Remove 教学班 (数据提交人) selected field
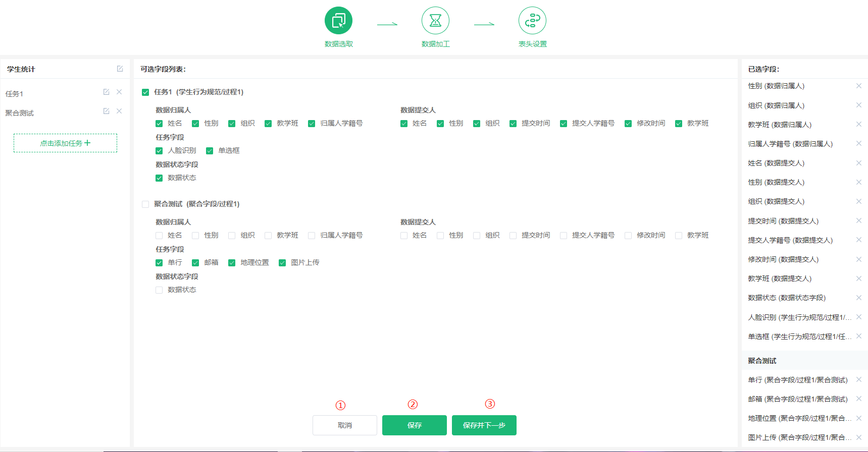Viewport: 868px width, 452px height. coord(858,278)
